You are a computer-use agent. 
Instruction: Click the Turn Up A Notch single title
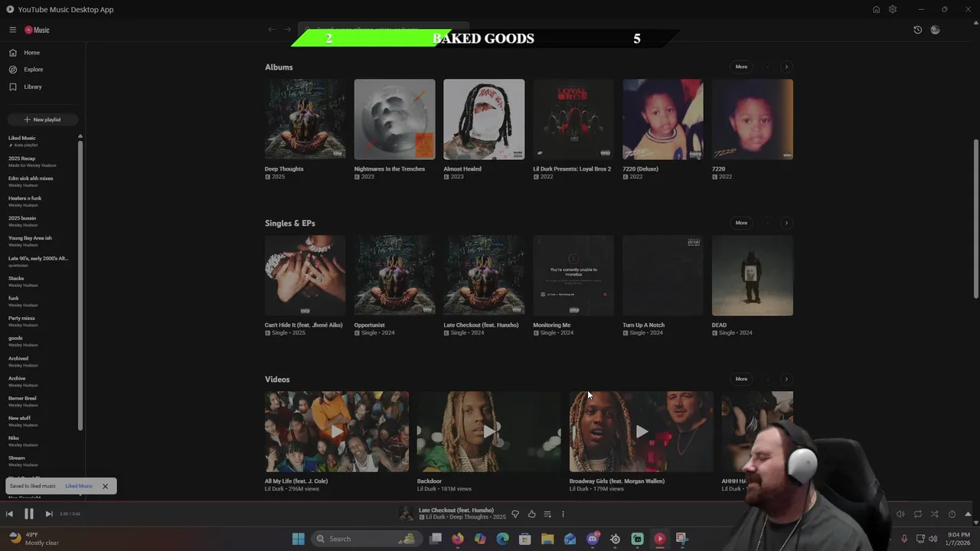(643, 325)
